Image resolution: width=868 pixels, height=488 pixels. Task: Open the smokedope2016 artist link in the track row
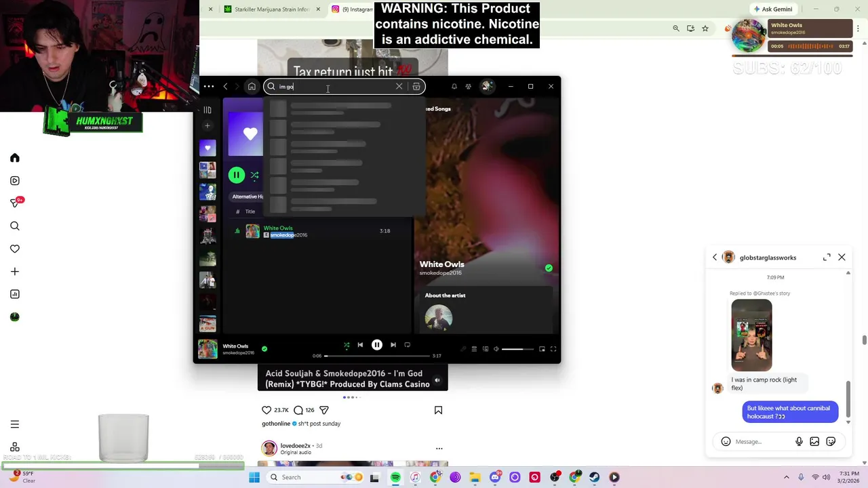pos(289,235)
